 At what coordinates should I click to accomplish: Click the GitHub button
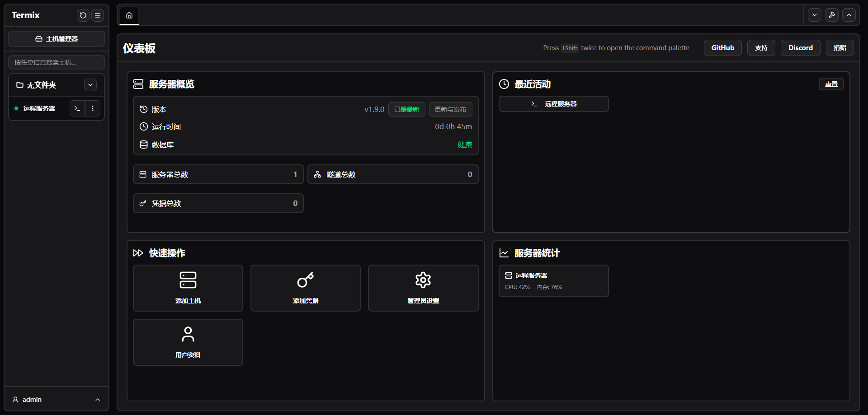pyautogui.click(x=722, y=48)
